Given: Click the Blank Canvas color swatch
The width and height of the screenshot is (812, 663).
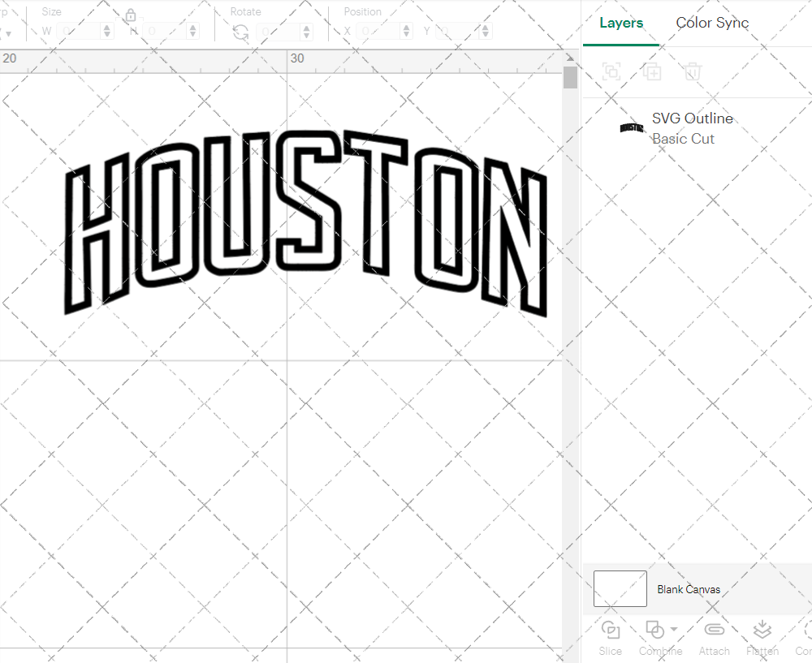Looking at the screenshot, I should tap(620, 589).
